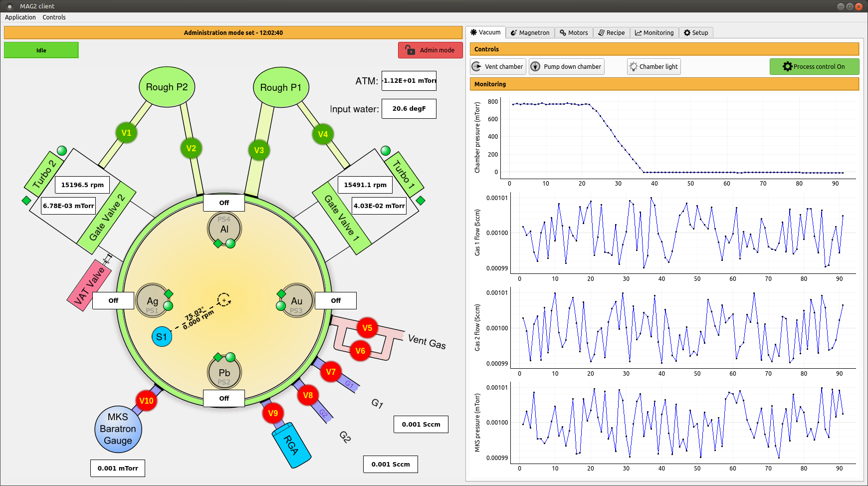
Task: Toggle the Chamber light
Action: click(x=653, y=67)
